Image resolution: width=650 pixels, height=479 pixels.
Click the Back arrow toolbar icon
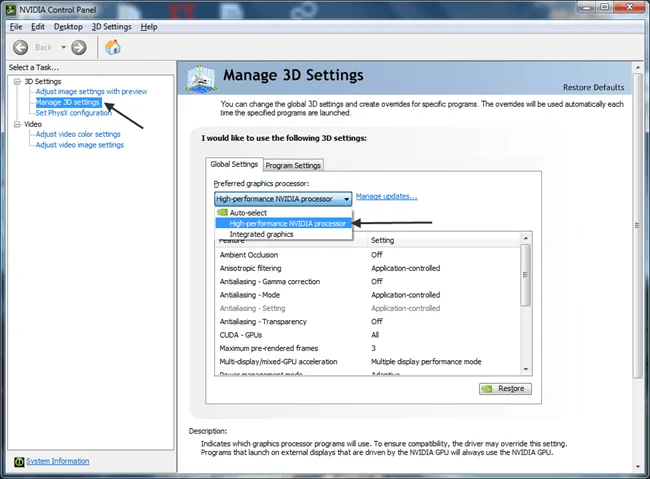point(20,47)
